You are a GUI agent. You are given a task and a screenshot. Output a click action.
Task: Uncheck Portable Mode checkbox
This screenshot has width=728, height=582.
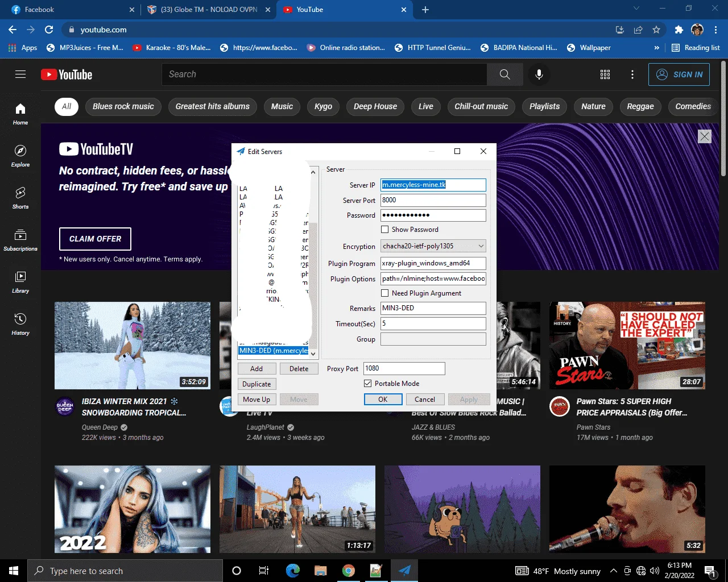[368, 384]
